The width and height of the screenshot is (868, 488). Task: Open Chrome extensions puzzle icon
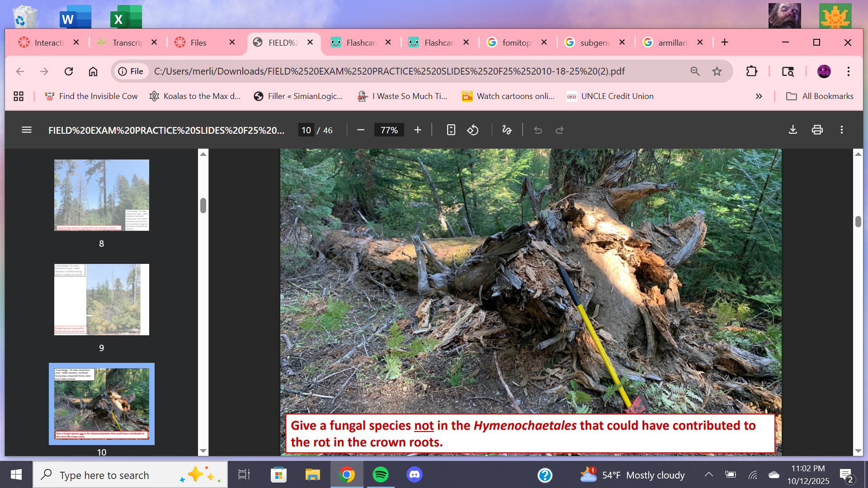coord(751,71)
